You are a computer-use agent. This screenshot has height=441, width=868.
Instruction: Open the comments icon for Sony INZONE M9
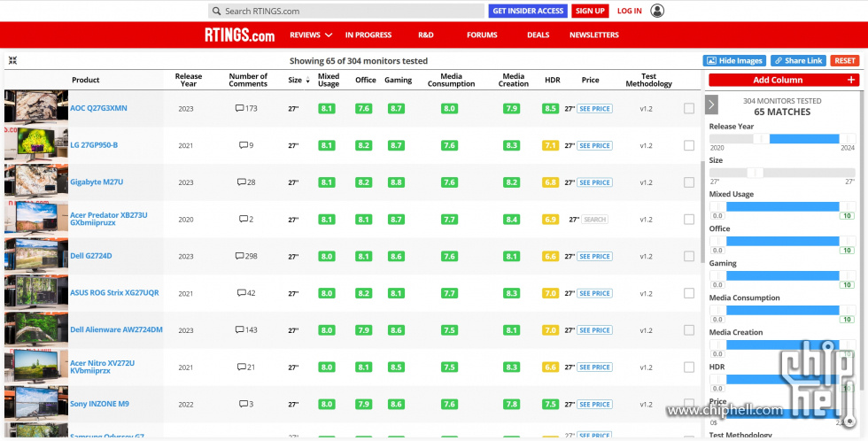tap(243, 404)
